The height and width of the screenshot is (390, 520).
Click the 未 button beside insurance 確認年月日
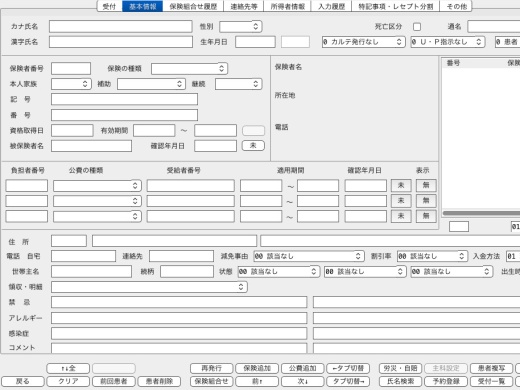pos(253,146)
